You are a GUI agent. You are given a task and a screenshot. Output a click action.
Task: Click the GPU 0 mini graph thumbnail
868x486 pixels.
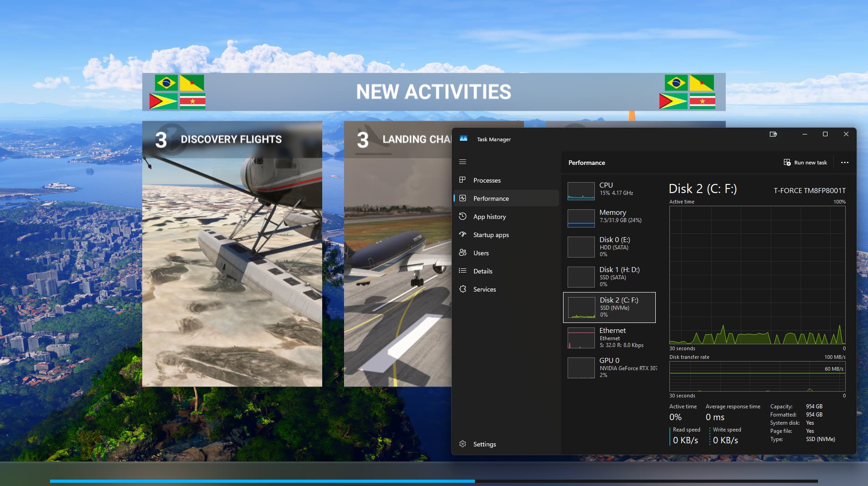(x=581, y=368)
